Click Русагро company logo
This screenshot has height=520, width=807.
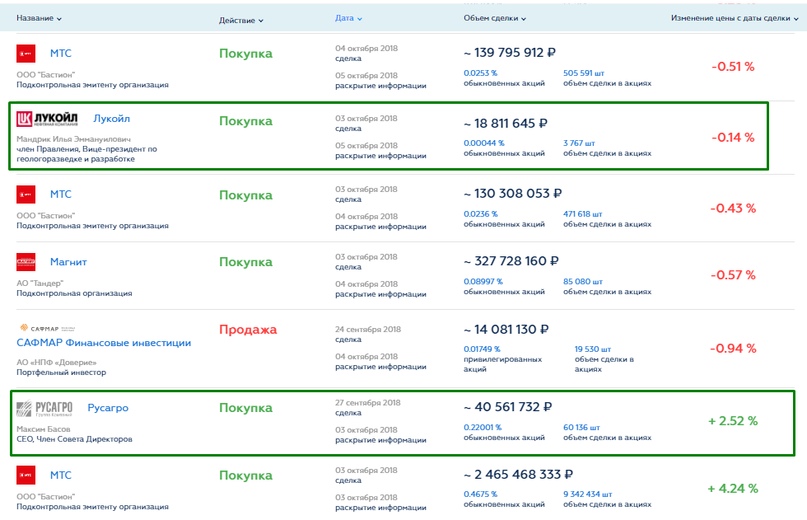(x=44, y=409)
